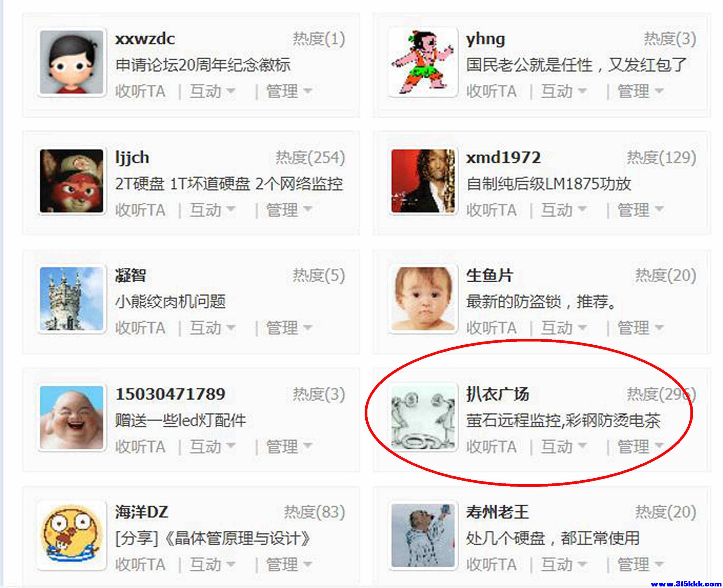Open xxwzdc's cartoon boy avatar
This screenshot has width=723, height=588.
pos(72,62)
